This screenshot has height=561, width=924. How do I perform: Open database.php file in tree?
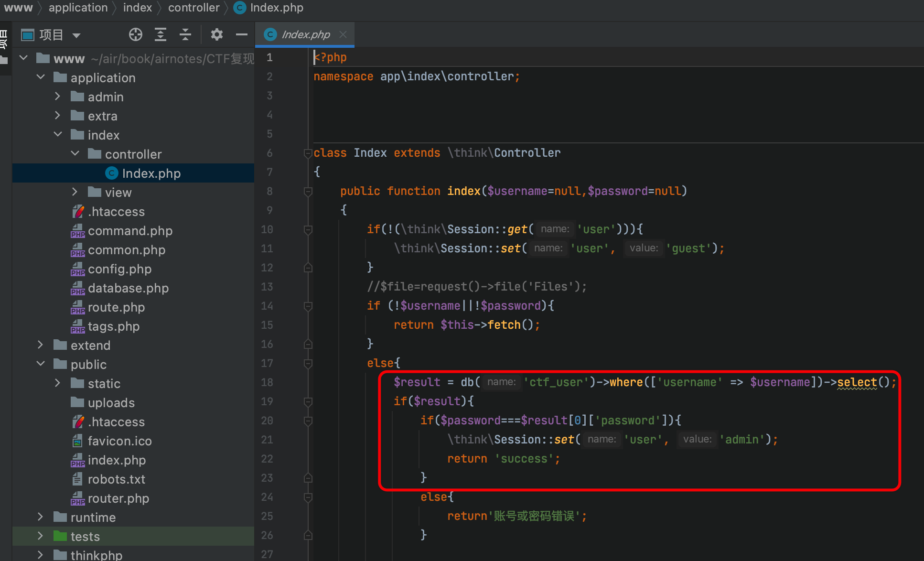point(128,288)
